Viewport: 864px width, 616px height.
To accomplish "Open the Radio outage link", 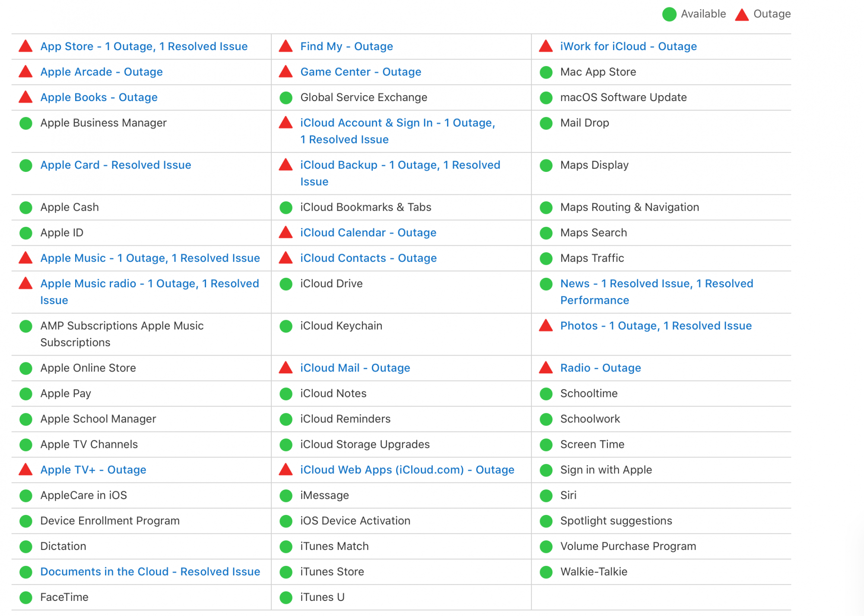I will point(600,368).
